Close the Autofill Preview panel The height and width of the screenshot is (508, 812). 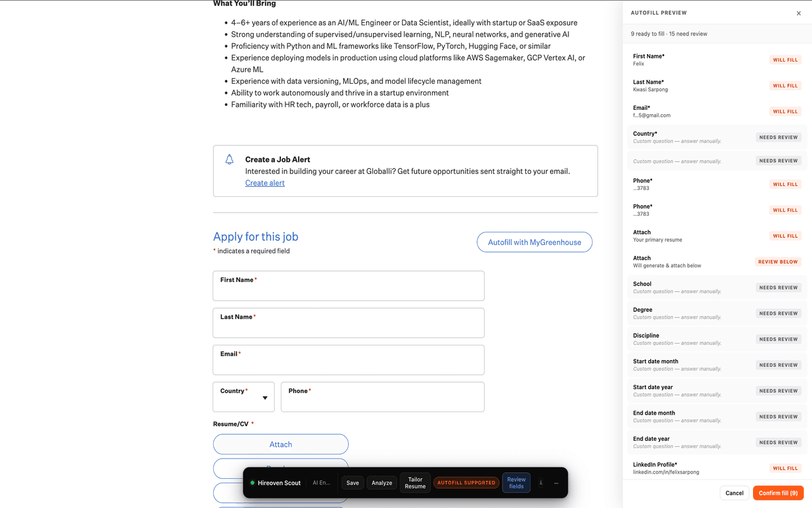tap(798, 13)
